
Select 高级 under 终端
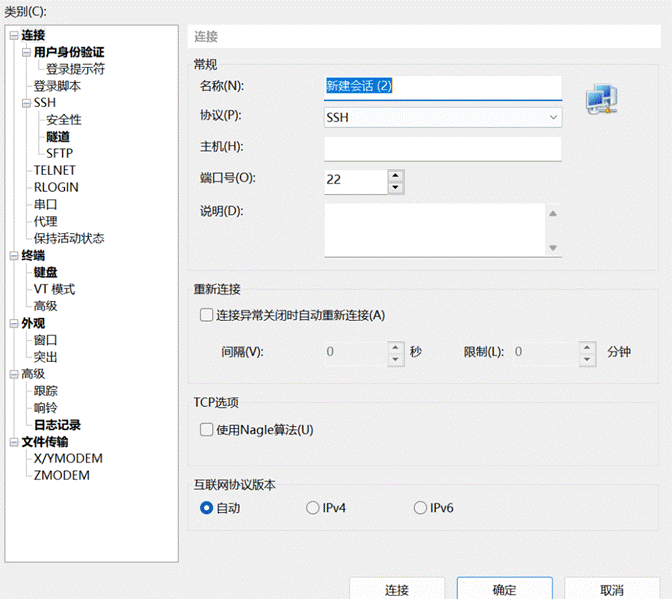(45, 306)
